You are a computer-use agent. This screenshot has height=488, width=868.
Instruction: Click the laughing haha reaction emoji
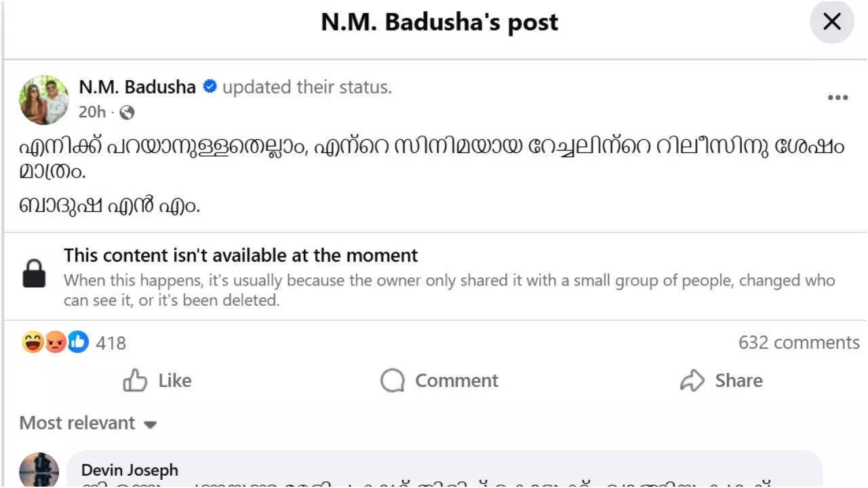pos(32,343)
